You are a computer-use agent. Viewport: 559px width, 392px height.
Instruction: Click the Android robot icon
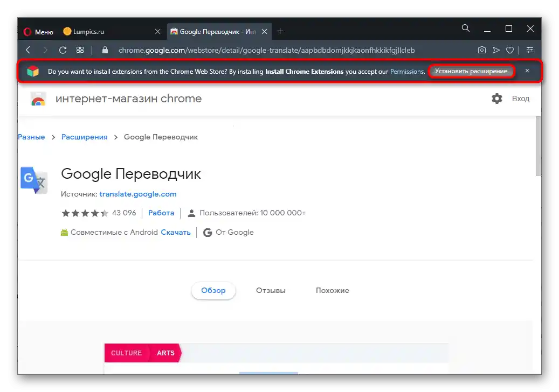pyautogui.click(x=64, y=233)
